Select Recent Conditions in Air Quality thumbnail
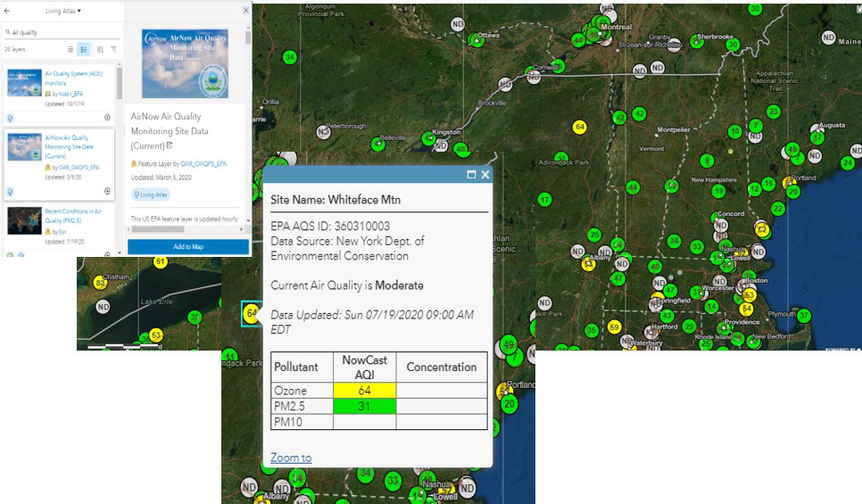 [x=24, y=220]
